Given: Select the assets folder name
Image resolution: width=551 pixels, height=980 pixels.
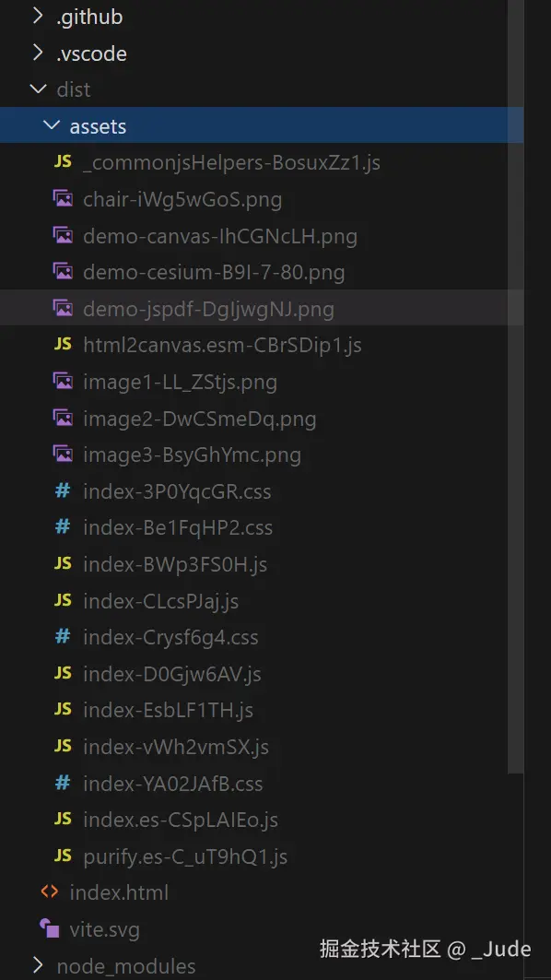Looking at the screenshot, I should 98,126.
